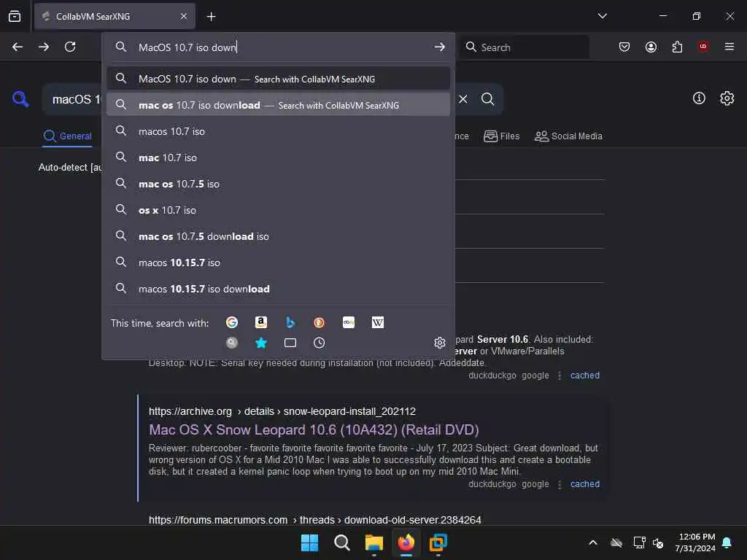
Task: Search this time with Amazon
Action: [x=261, y=322]
